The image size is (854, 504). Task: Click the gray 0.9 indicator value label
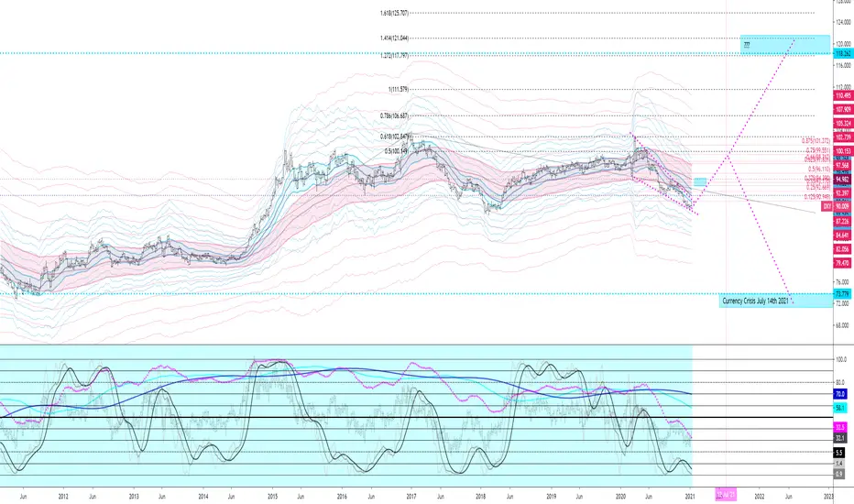click(838, 474)
